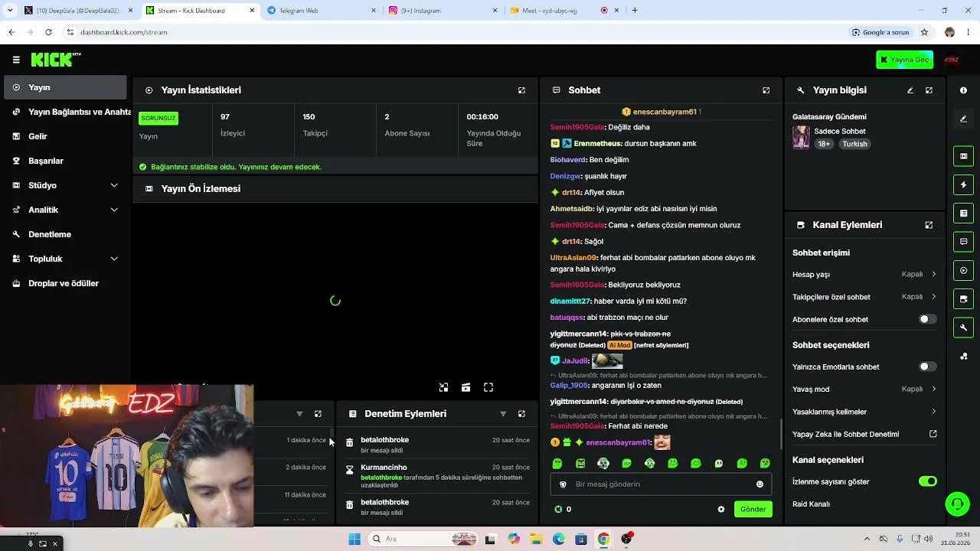The width and height of the screenshot is (980, 551).
Task: Open Yasaklanmış kelimeler settings
Action: point(864,412)
